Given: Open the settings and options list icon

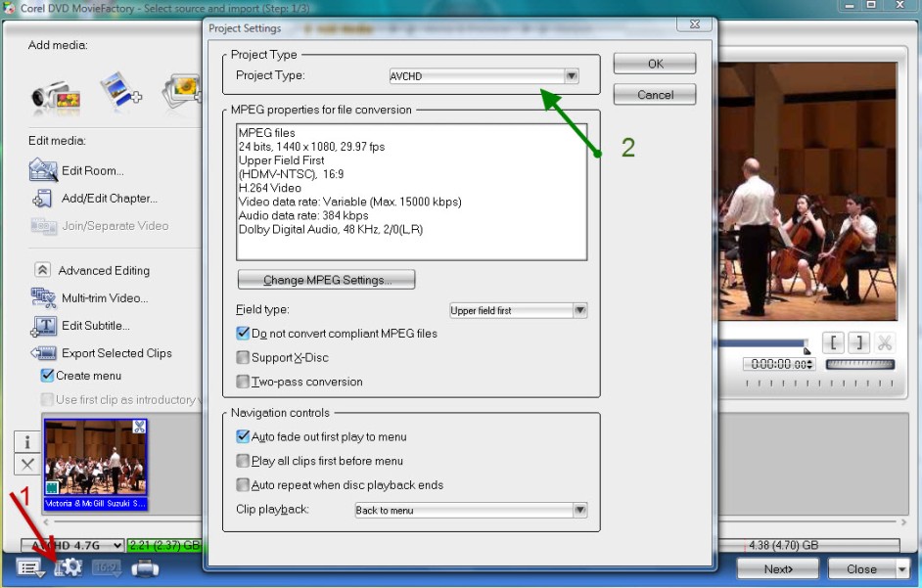Looking at the screenshot, I should coord(30,568).
